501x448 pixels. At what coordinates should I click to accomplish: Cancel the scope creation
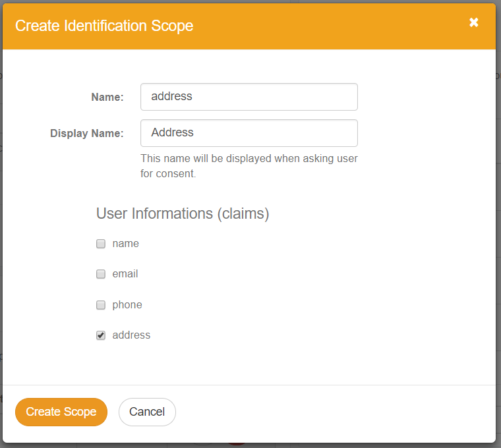147,412
